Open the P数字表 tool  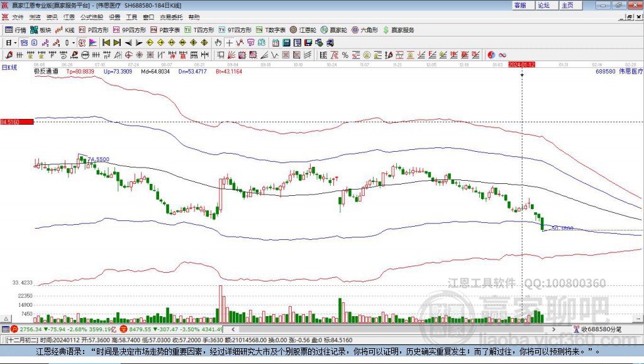coord(165,30)
